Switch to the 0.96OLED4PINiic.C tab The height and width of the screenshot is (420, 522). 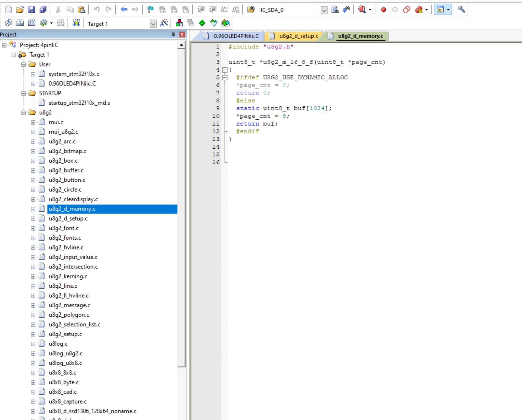[236, 36]
